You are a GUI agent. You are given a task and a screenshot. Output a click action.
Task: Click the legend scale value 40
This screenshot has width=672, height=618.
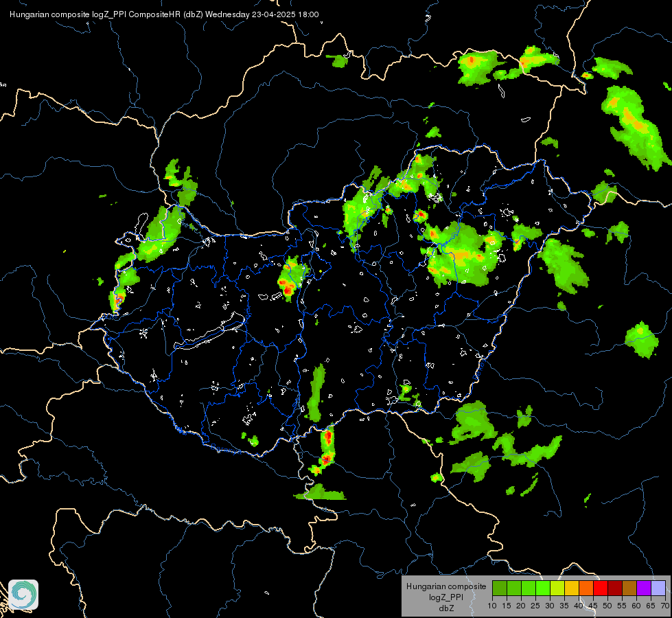click(x=579, y=606)
